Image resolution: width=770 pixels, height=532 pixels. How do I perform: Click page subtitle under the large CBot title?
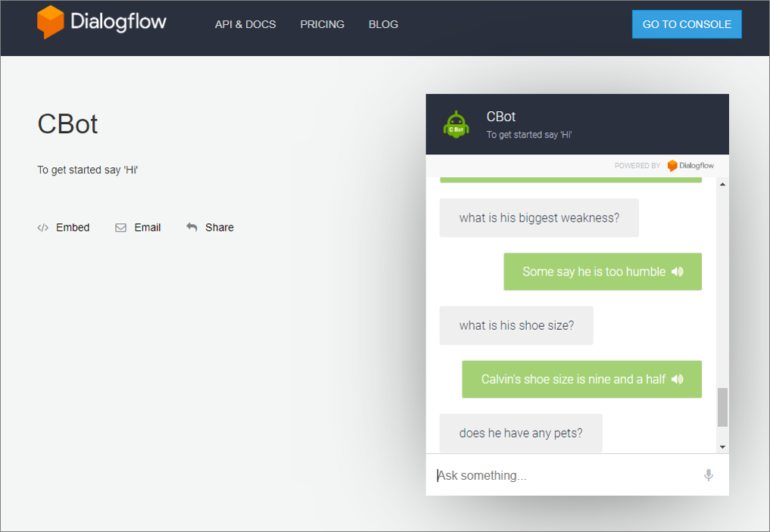coord(87,170)
